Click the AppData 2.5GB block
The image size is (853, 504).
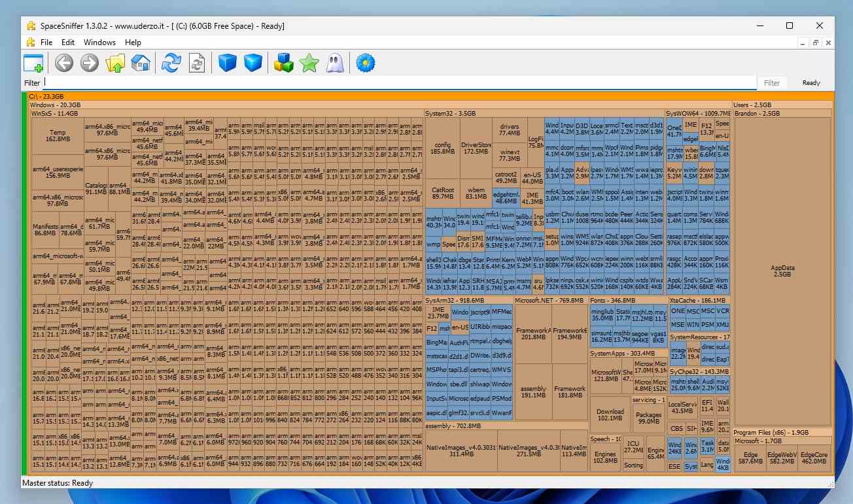click(782, 271)
